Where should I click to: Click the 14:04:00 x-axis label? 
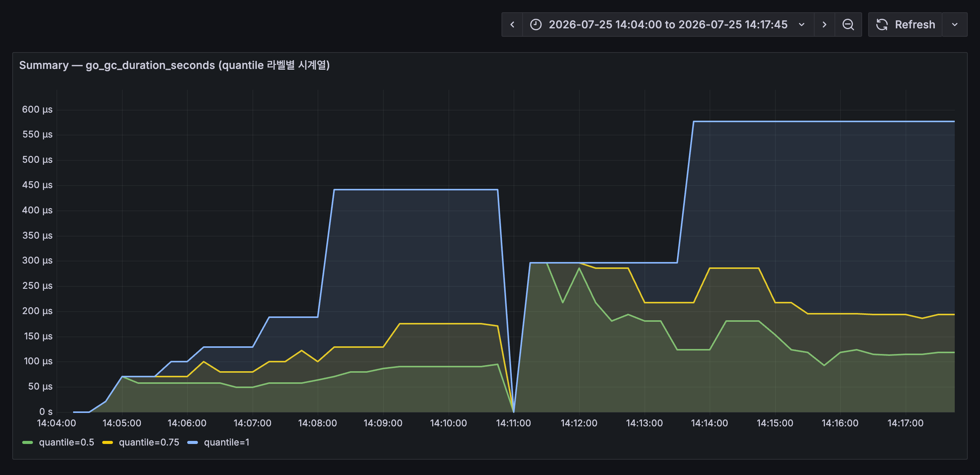tap(56, 423)
